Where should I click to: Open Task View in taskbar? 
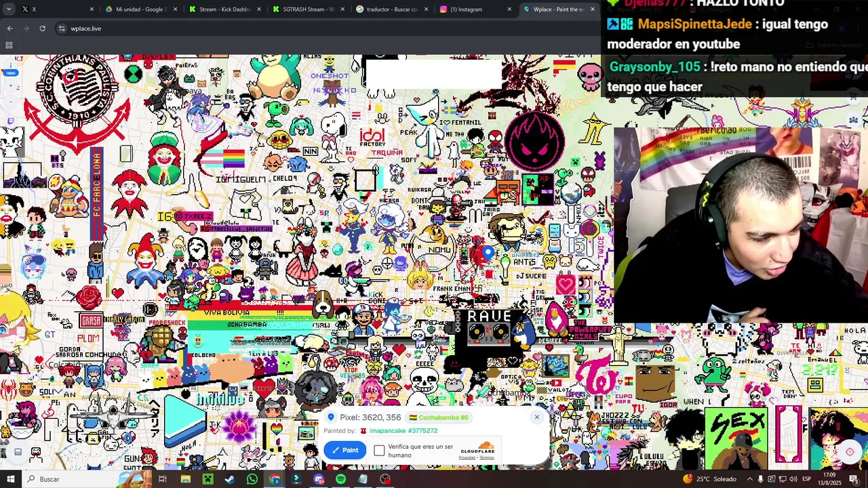(x=163, y=479)
